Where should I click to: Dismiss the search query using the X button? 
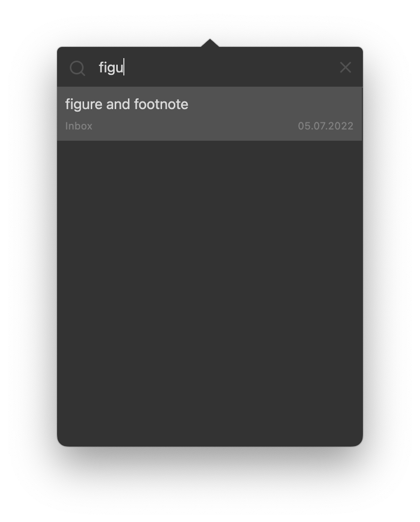coord(346,67)
